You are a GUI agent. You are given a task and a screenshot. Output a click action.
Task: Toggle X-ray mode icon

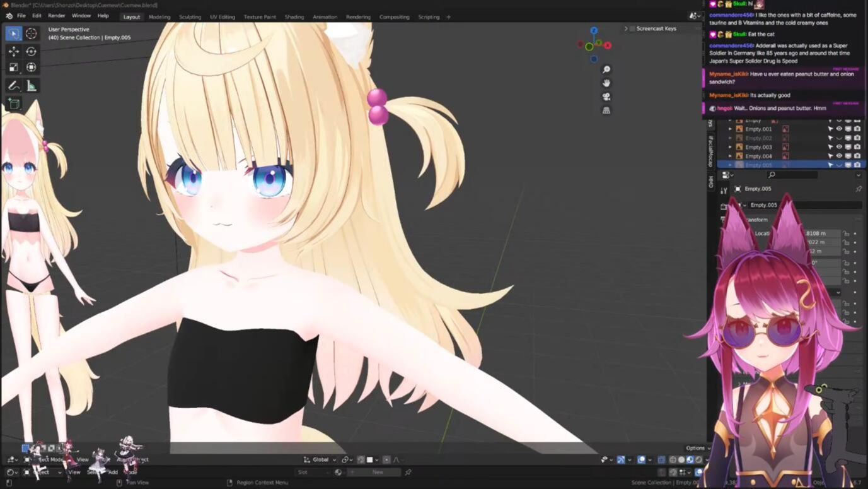pos(661,460)
